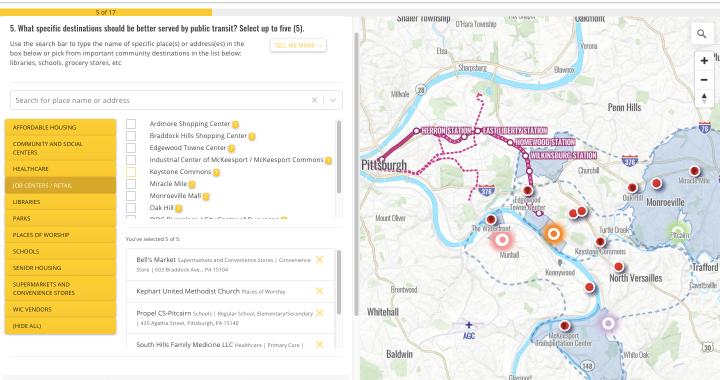The image size is (720, 380).
Task: Open Supermarkets and Convenience Stores category
Action: click(60, 288)
